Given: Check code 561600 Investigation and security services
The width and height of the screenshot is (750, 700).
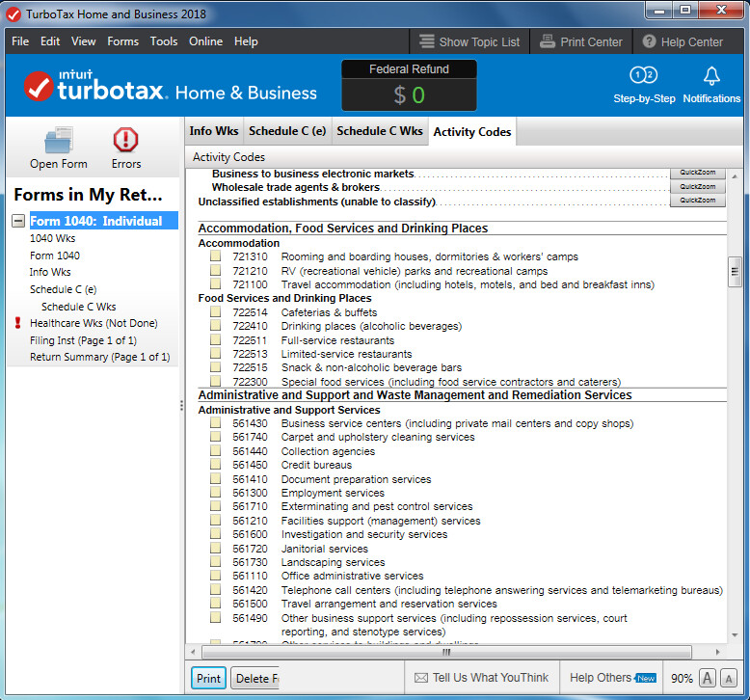Looking at the screenshot, I should tap(215, 533).
